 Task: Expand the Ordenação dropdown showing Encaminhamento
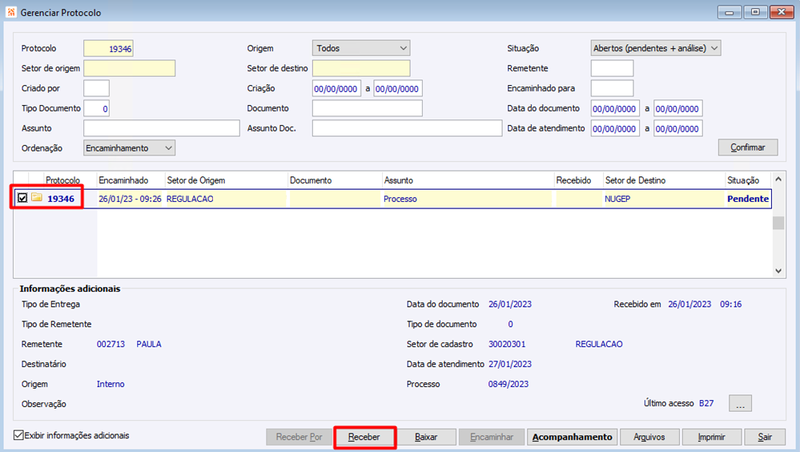[x=129, y=148]
